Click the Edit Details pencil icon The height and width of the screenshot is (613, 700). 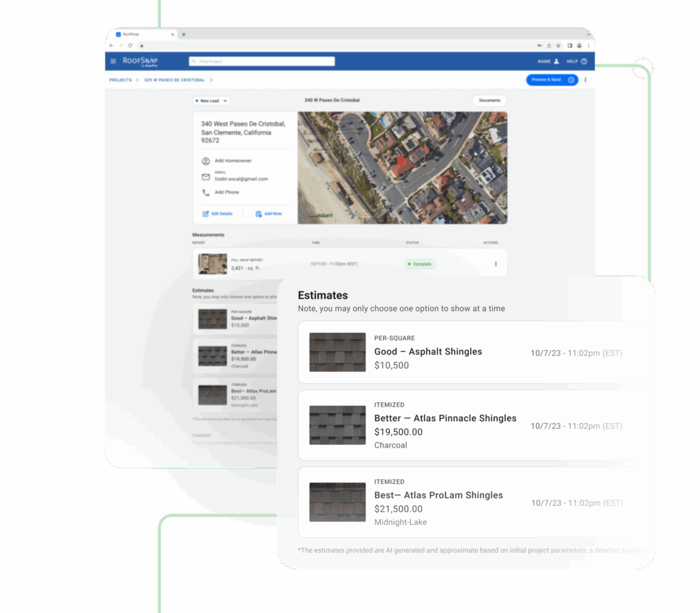pyautogui.click(x=206, y=214)
